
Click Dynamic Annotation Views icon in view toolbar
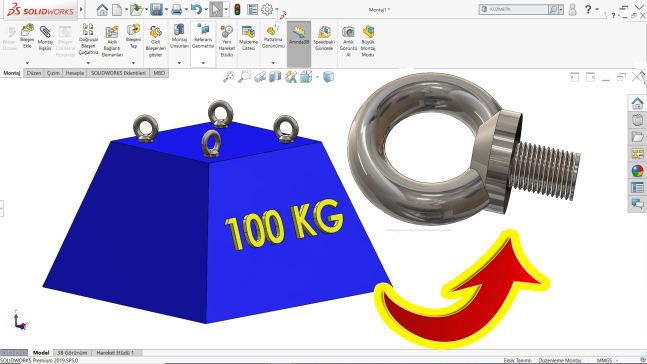tap(291, 77)
